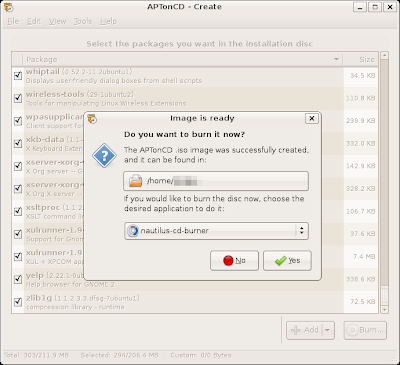Image resolution: width=400 pixels, height=365 pixels.
Task: Click the package list scroll down arrow
Action: tap(384, 310)
